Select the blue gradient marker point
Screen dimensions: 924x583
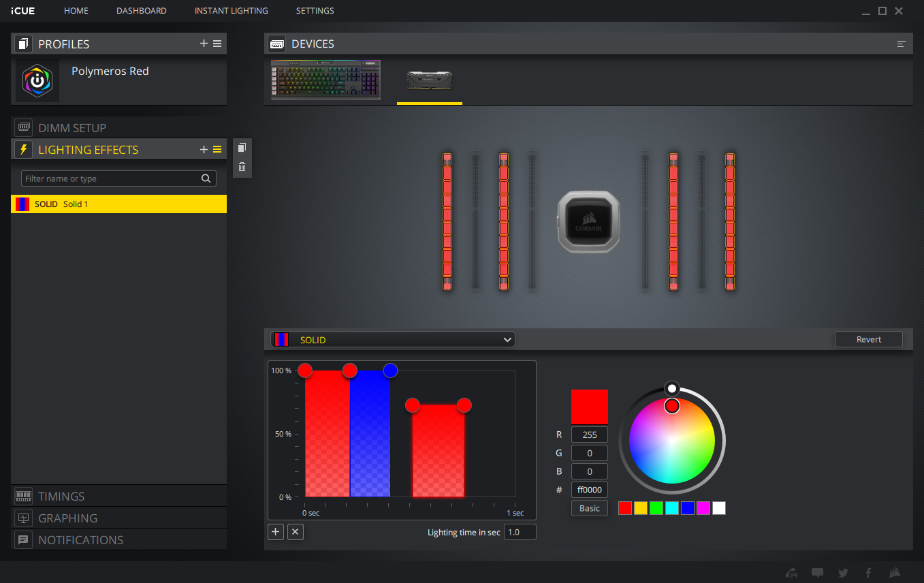pos(390,371)
